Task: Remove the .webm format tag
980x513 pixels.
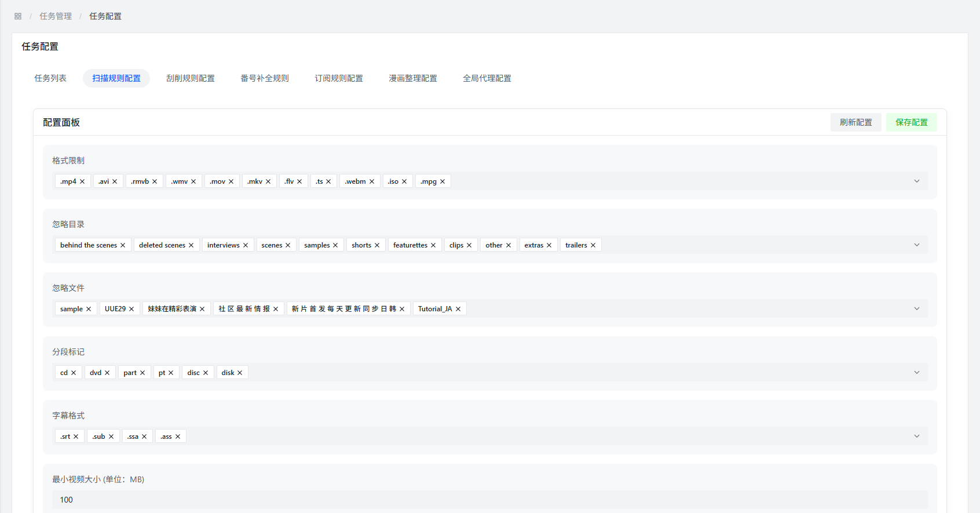Action: pos(372,181)
